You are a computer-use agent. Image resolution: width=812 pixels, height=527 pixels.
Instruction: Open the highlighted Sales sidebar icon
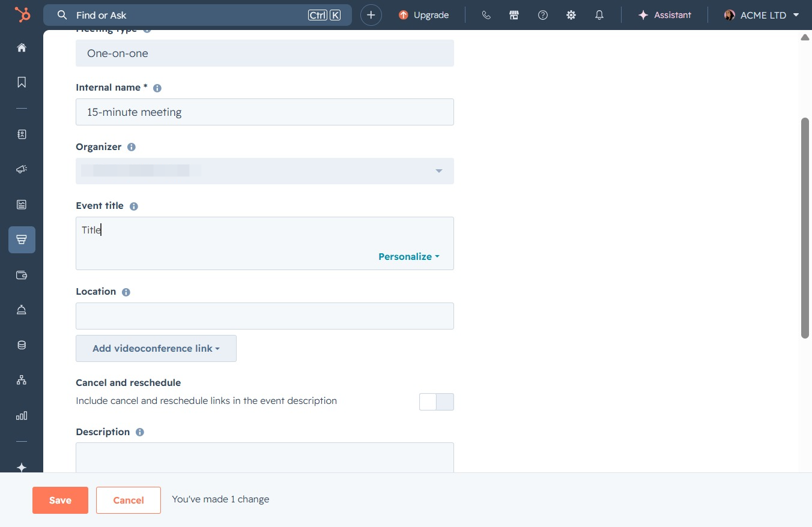click(22, 239)
